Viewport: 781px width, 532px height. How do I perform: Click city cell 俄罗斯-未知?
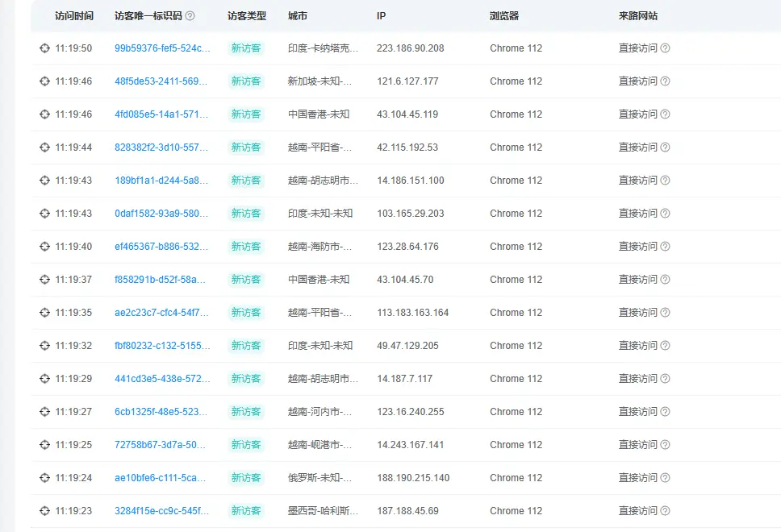pyautogui.click(x=319, y=478)
